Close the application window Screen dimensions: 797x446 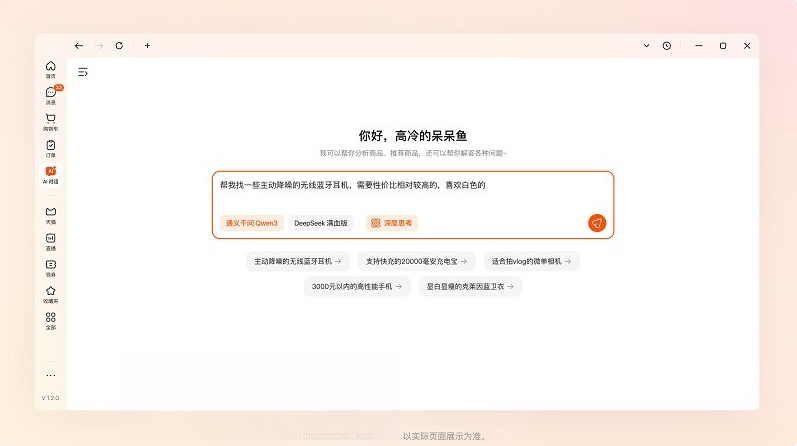point(747,46)
